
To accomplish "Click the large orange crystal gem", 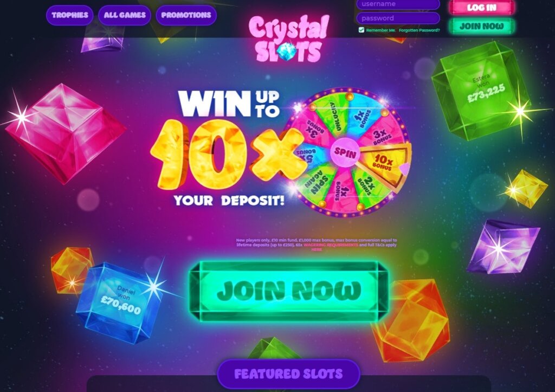I will click(411, 320).
